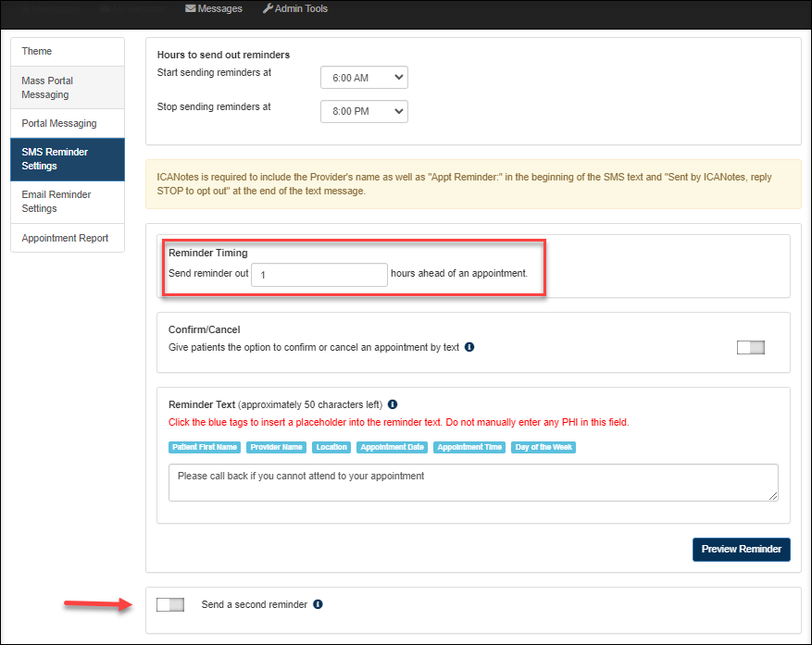Insert the Provider Name placeholder tag

[x=279, y=447]
